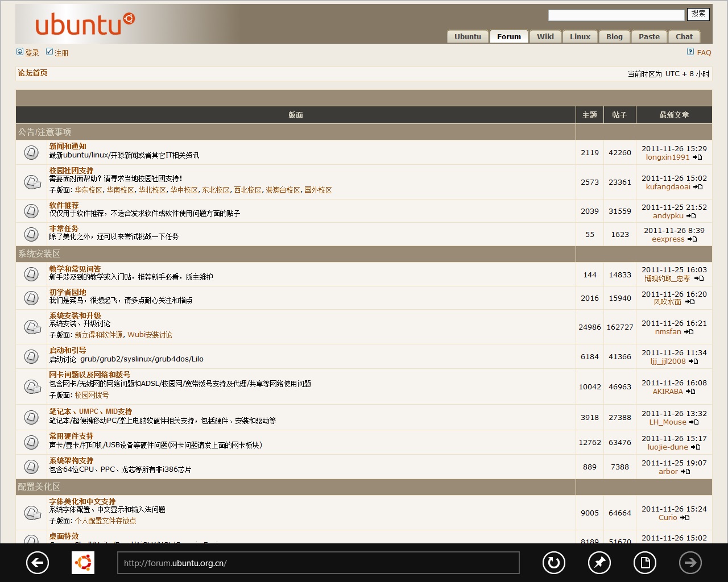
Task: Pin the site with the pin icon
Action: pos(599,563)
